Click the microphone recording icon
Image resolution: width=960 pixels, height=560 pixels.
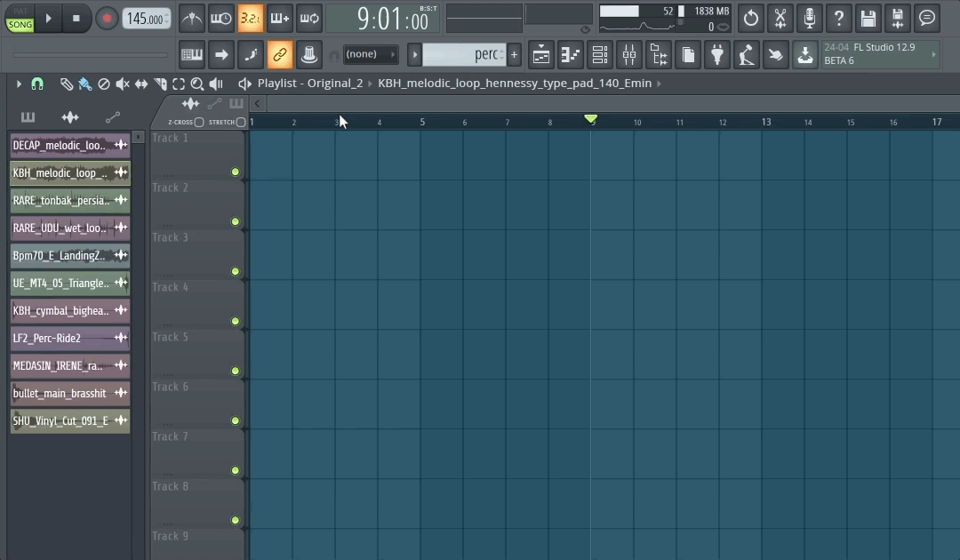(x=810, y=19)
